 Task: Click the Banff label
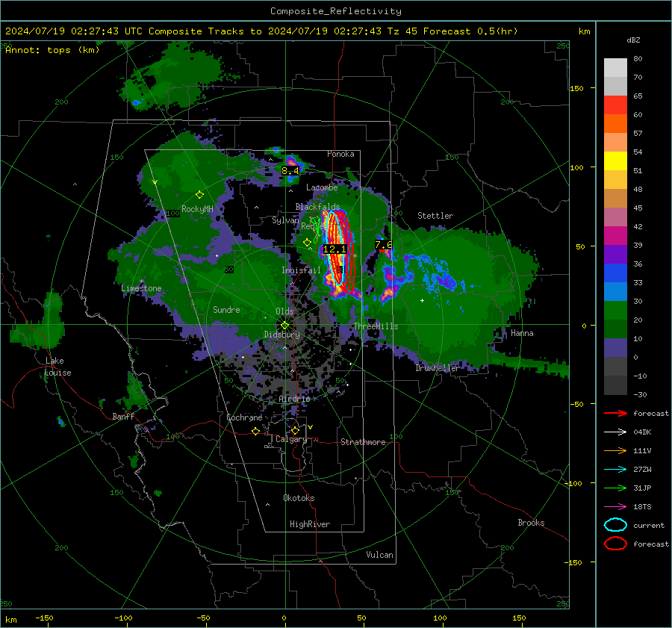(123, 417)
